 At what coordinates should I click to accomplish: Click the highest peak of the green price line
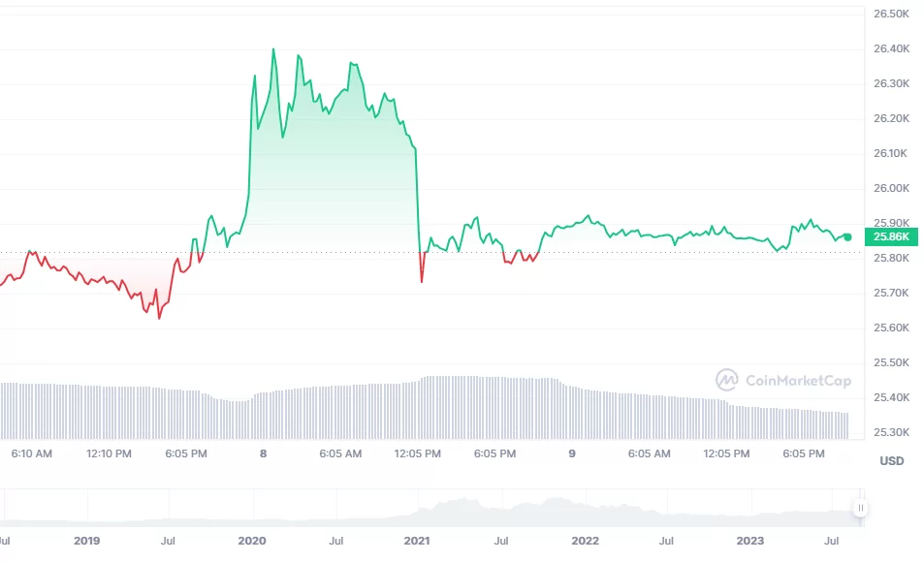tap(272, 49)
